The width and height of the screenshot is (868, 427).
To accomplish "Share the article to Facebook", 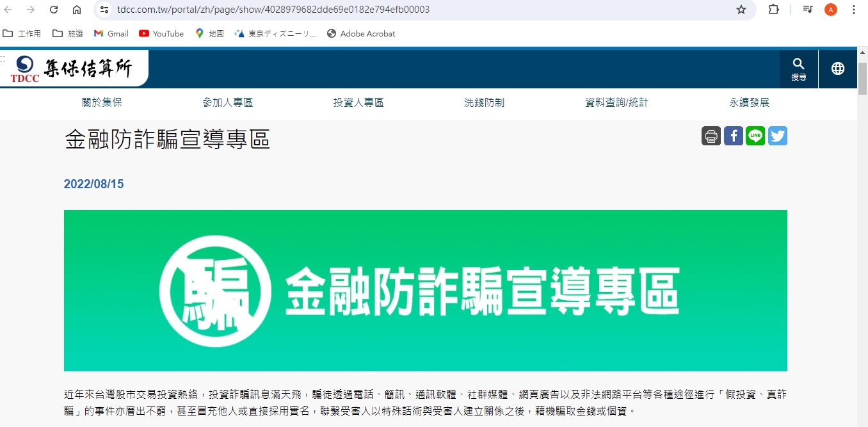I will (733, 136).
